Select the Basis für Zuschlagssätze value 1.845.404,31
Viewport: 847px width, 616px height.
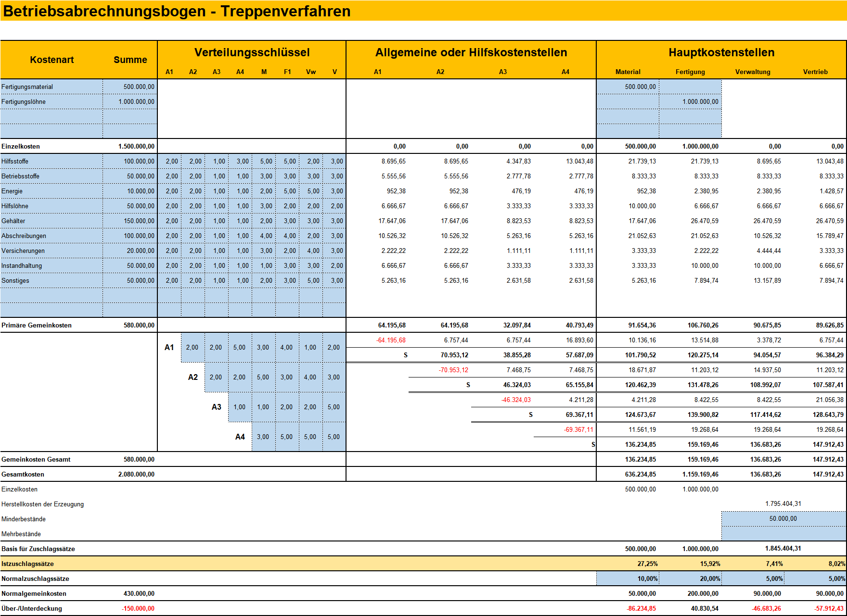click(783, 548)
